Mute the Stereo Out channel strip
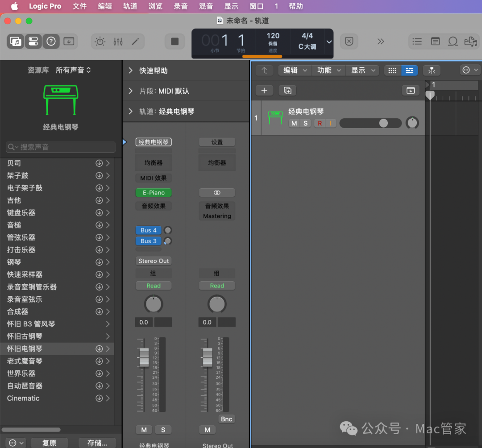482x448 pixels. 208,430
